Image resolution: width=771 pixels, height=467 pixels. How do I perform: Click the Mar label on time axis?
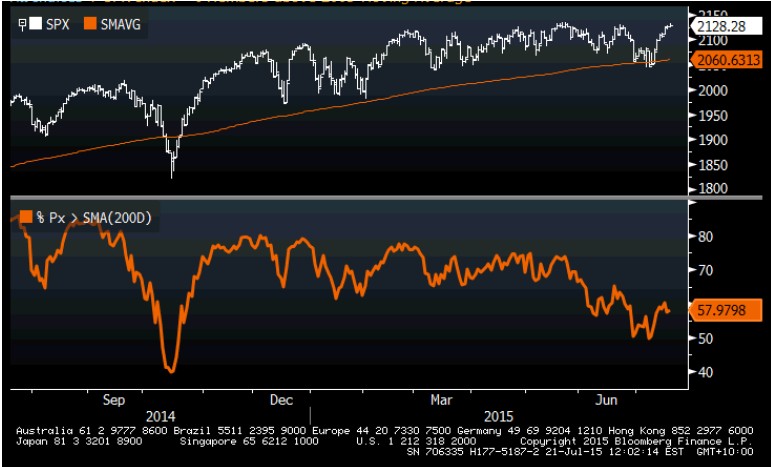click(x=442, y=400)
